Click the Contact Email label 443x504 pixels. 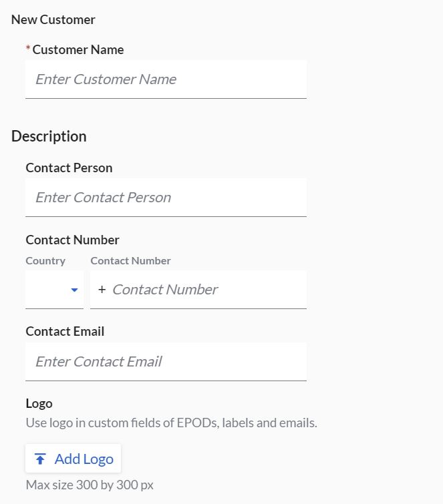pos(65,331)
